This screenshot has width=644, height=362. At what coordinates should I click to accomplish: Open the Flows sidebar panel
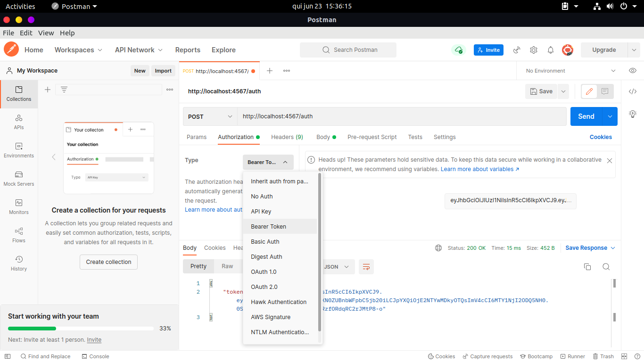pyautogui.click(x=19, y=235)
